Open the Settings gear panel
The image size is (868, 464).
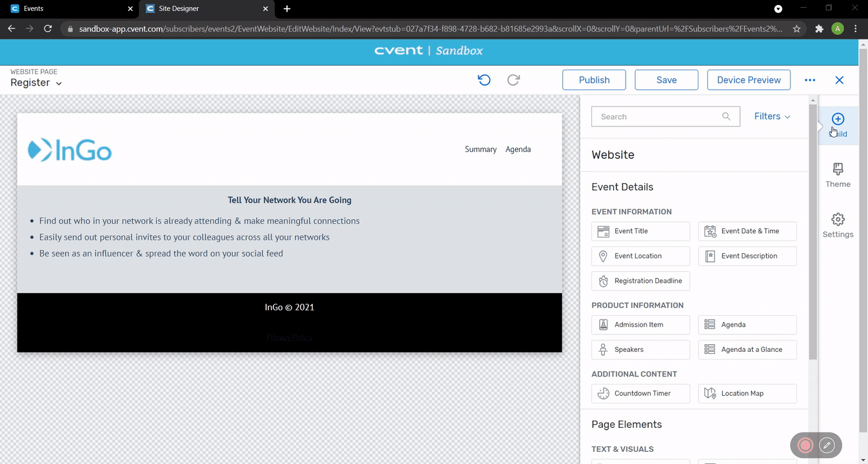pyautogui.click(x=838, y=226)
